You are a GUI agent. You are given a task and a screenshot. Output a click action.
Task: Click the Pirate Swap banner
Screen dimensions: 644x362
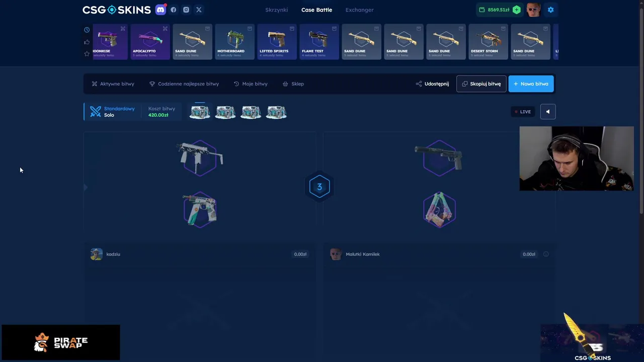click(61, 342)
